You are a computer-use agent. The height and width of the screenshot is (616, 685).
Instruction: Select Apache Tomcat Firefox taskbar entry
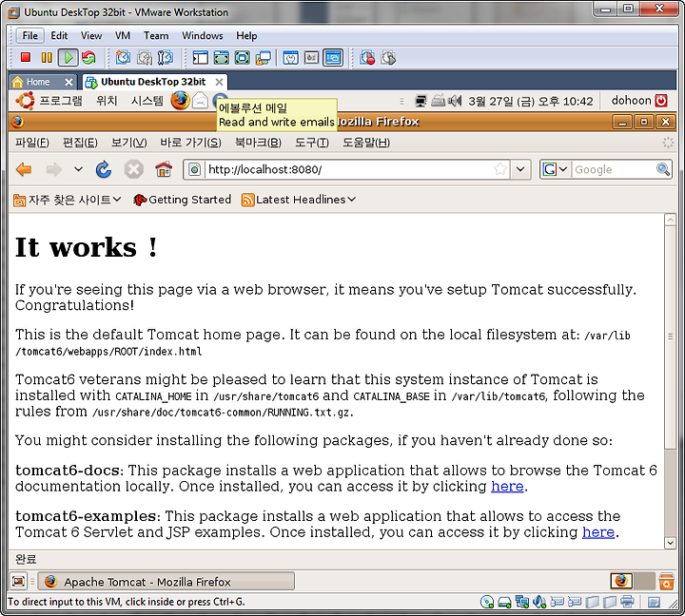166,582
